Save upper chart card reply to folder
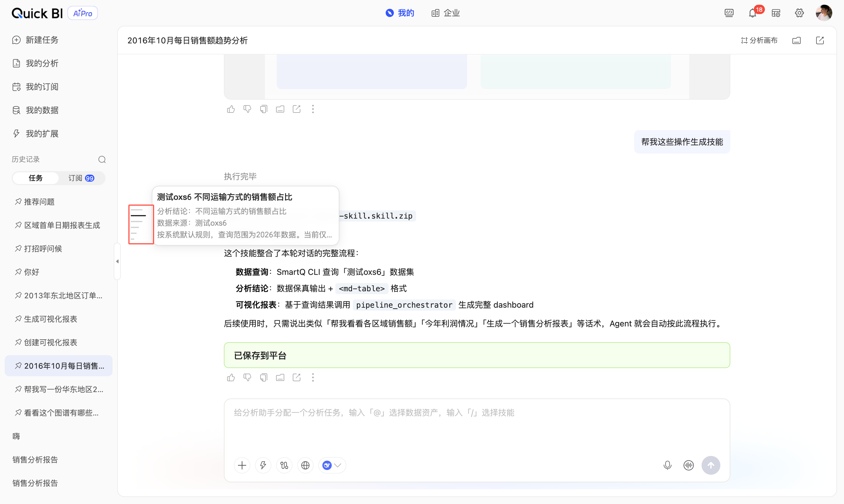 click(x=280, y=109)
